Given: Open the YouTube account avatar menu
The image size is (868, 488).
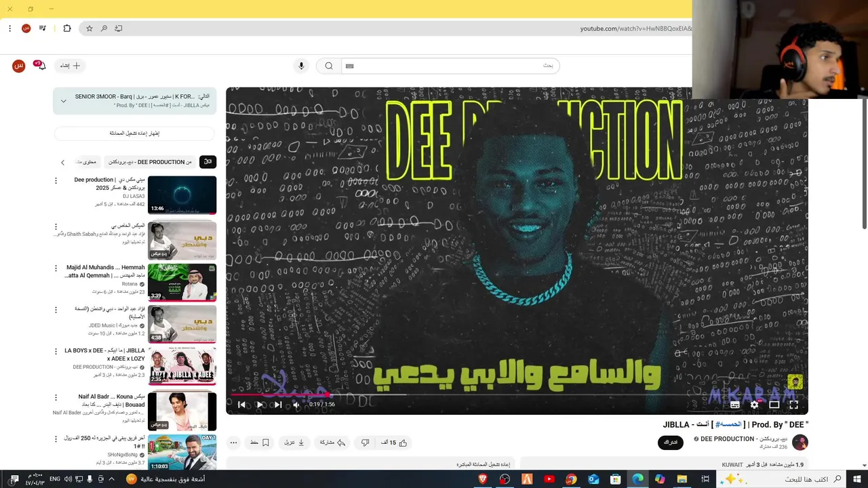Looking at the screenshot, I should (x=19, y=66).
